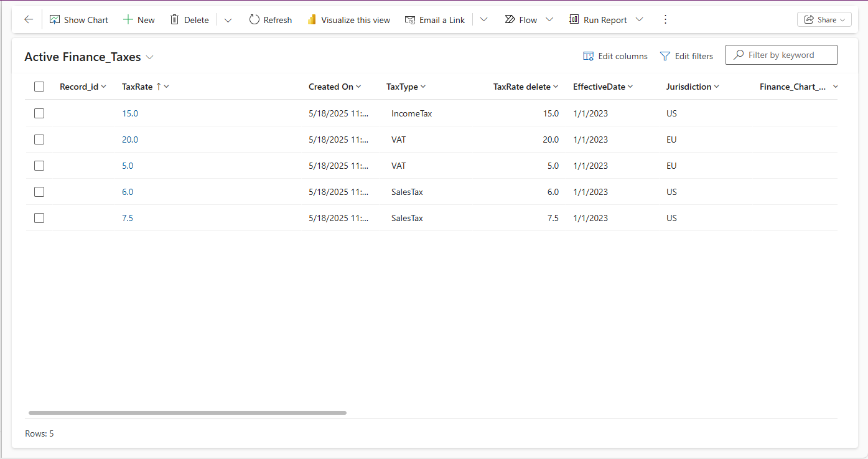Select the row with TaxRate 20.0

pos(39,139)
